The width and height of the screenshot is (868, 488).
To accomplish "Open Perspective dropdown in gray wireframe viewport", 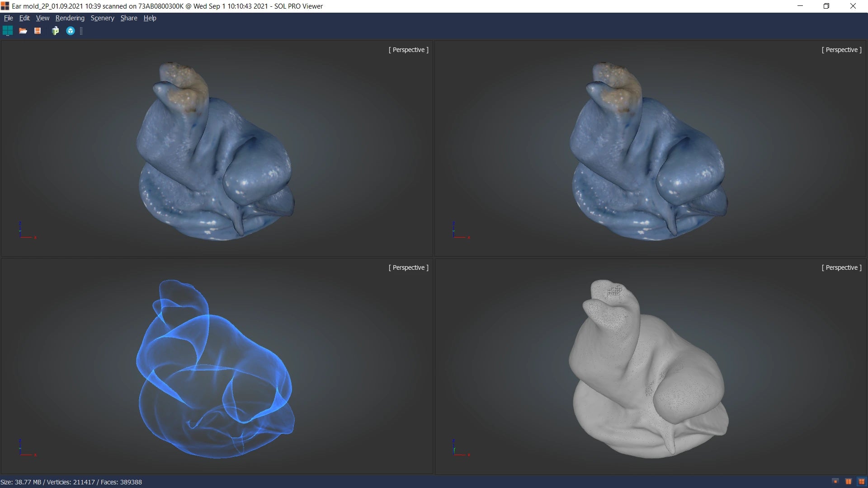I will [841, 267].
